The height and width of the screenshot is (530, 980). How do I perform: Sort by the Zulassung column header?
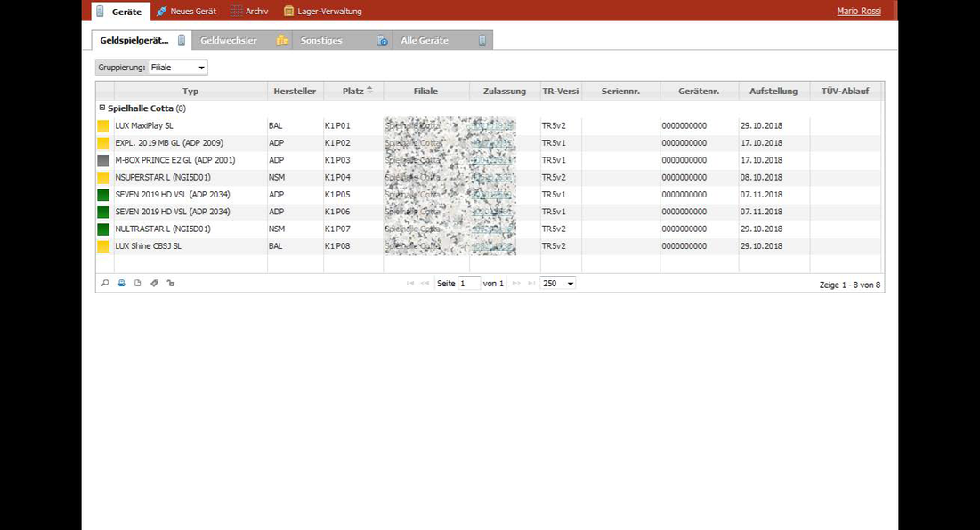point(505,91)
